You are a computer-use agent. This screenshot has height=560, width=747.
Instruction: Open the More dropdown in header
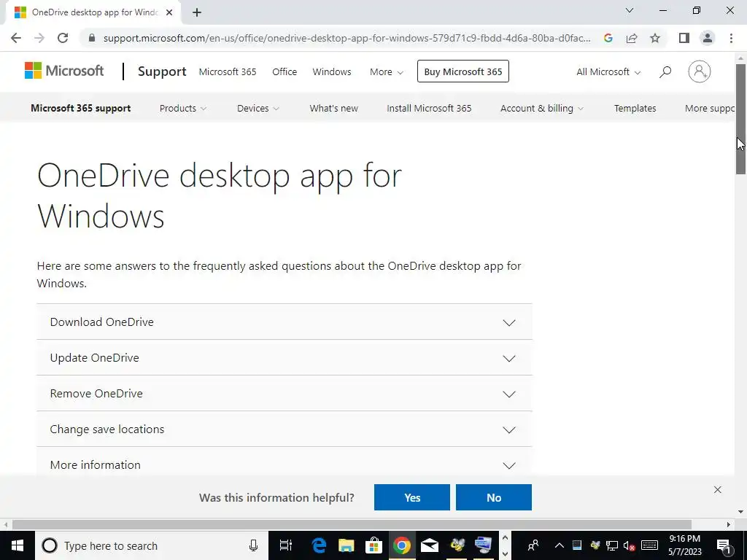[x=387, y=72]
